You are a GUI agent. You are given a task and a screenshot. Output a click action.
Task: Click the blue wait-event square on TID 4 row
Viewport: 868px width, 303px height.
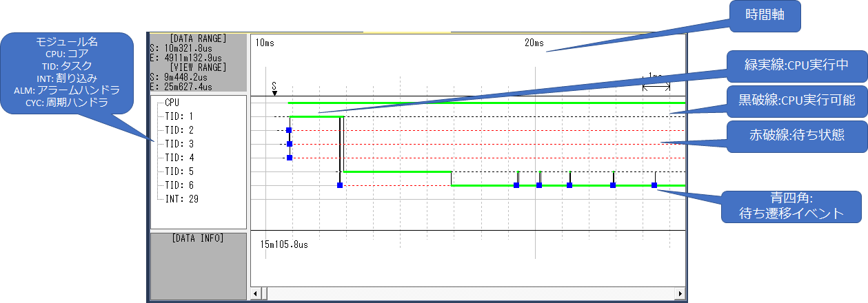tap(290, 158)
